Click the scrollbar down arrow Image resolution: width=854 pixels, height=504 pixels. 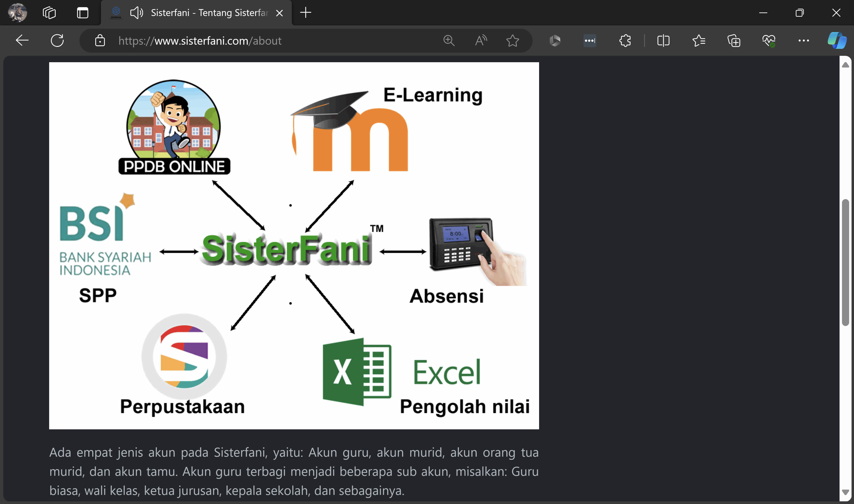click(x=846, y=492)
